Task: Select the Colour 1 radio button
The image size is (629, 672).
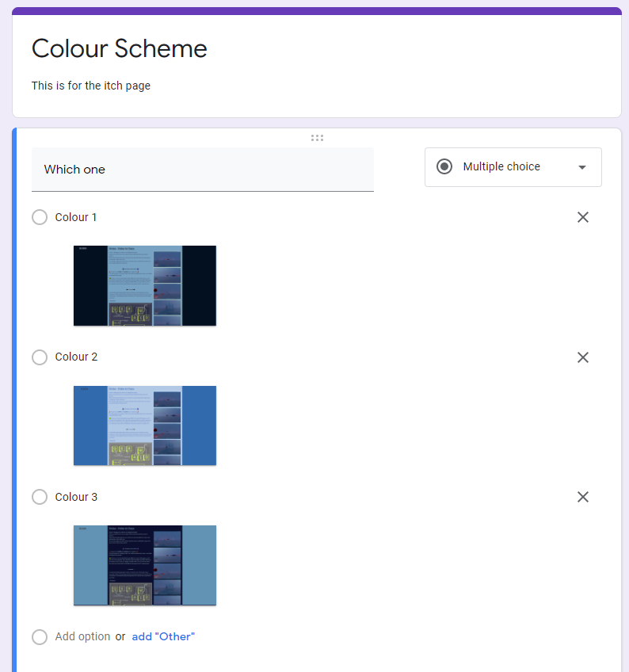Action: pyautogui.click(x=40, y=217)
